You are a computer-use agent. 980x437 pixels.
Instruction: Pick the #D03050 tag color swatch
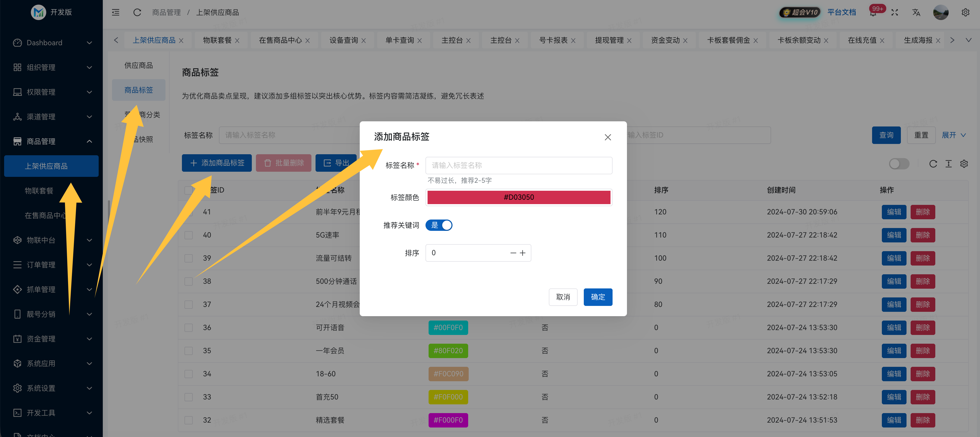(x=519, y=197)
